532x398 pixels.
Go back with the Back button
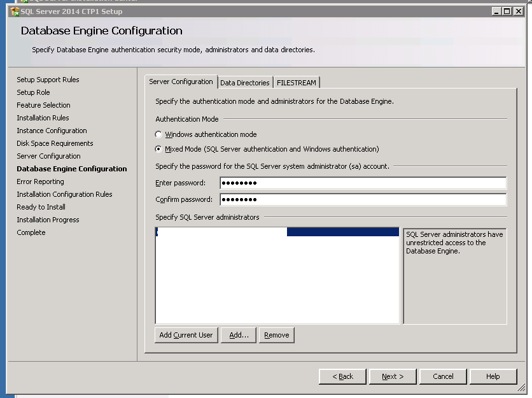point(342,376)
